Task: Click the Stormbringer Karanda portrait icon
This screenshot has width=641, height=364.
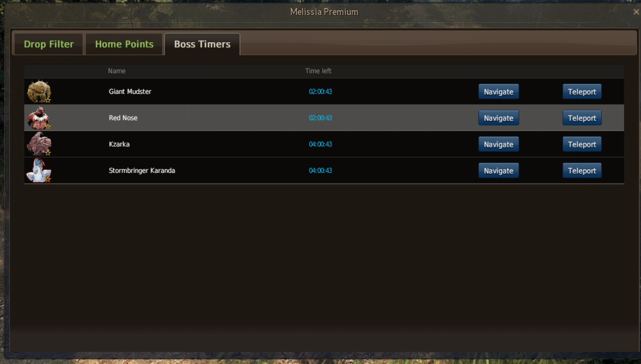Action: coord(39,171)
